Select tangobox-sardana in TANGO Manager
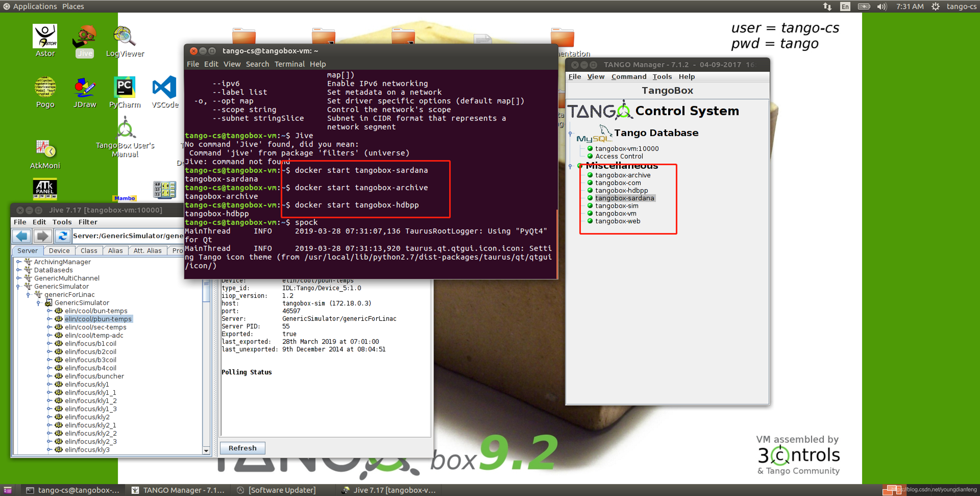980x496 pixels. [x=624, y=198]
